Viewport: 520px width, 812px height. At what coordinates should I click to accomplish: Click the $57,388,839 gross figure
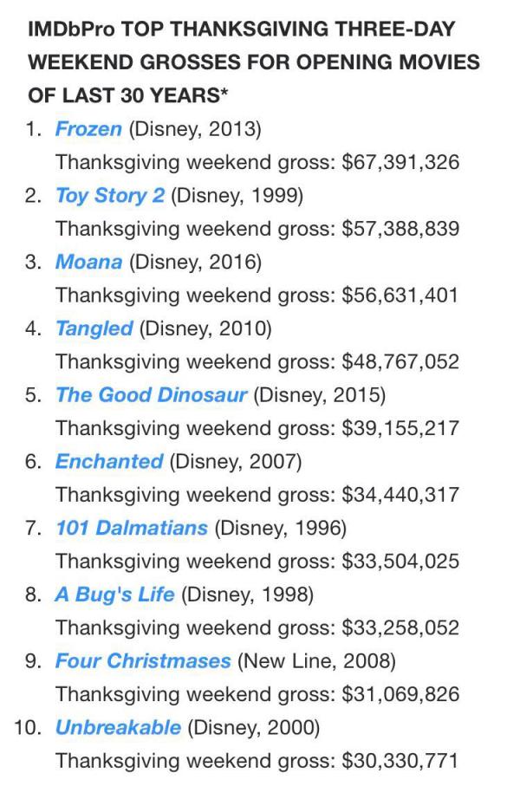[400, 229]
